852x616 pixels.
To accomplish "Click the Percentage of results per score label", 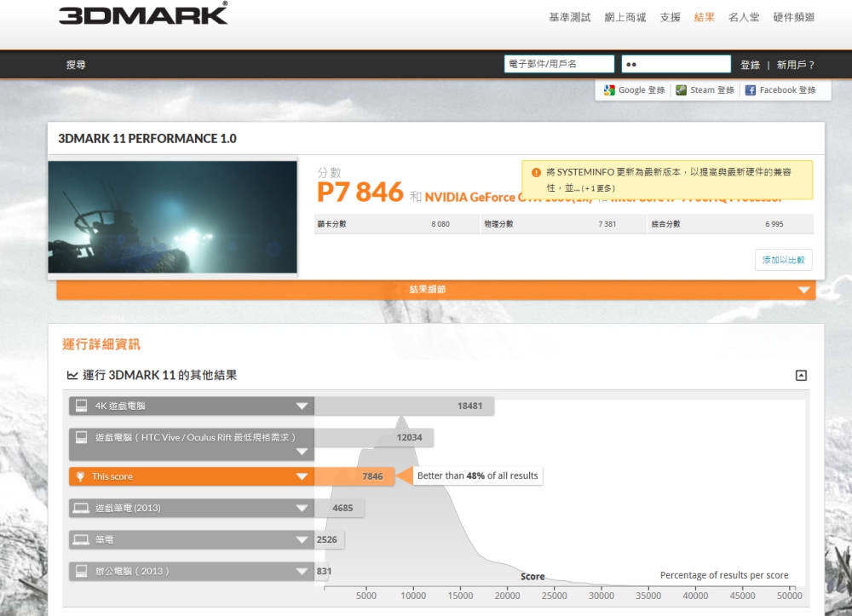I will pos(723,575).
